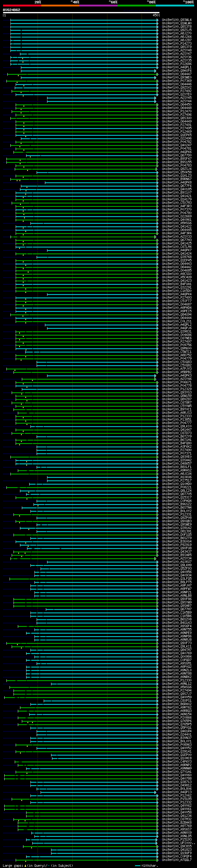Screen dimensions: 197x868
Task: Select the UniRef100_B6T2Y9 label
Action: [x=176, y=436]
